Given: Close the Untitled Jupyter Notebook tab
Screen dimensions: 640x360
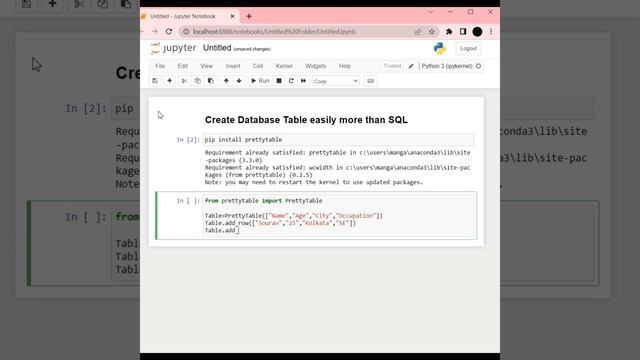Looking at the screenshot, I should coord(232,16).
